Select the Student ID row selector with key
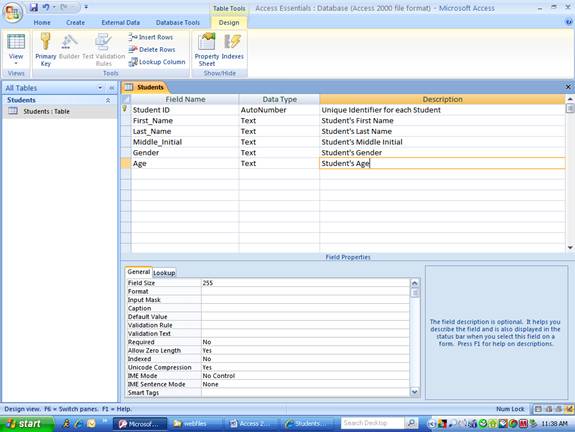Screen dimensions: 575x432 tap(126, 110)
